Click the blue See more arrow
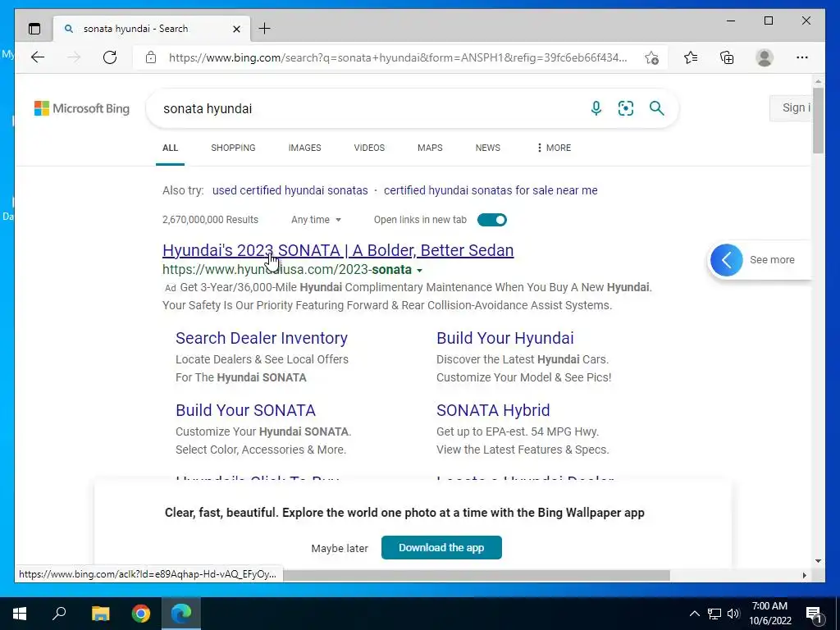Viewport: 840px width, 630px height. click(727, 260)
